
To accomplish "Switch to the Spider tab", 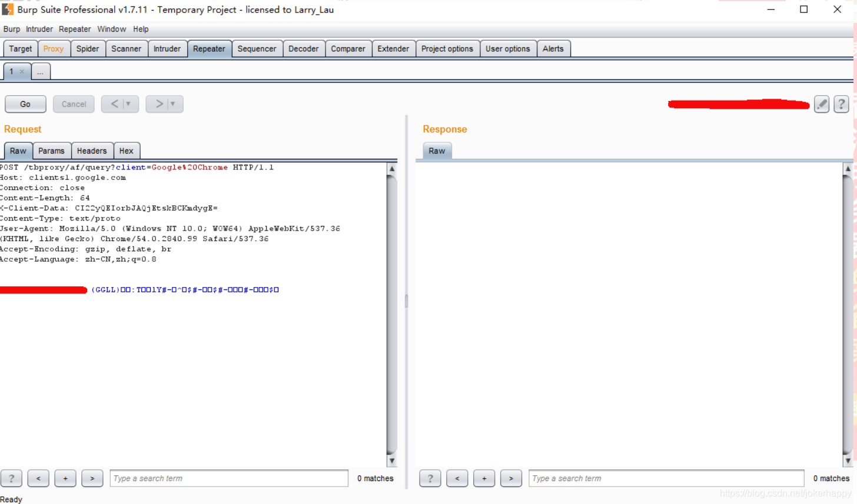I will (88, 49).
